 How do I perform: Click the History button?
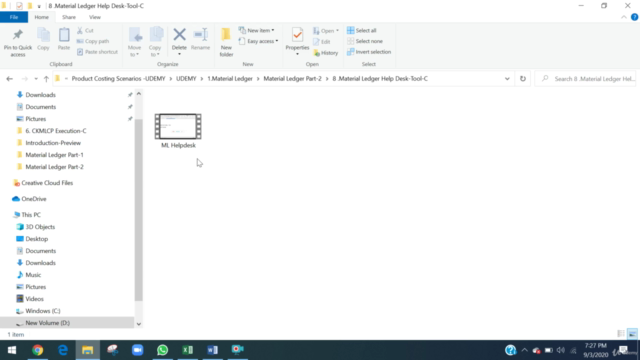(x=326, y=53)
